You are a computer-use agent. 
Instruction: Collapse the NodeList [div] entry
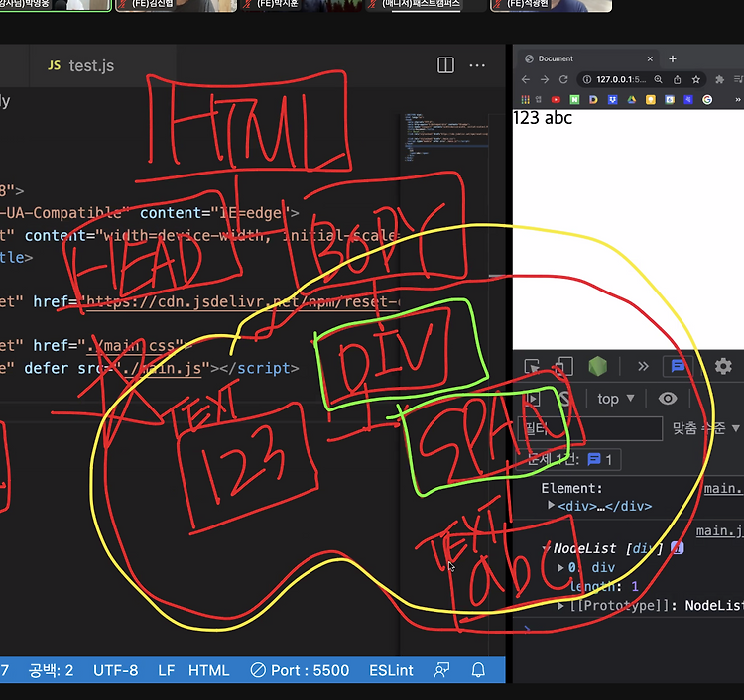coord(546,548)
